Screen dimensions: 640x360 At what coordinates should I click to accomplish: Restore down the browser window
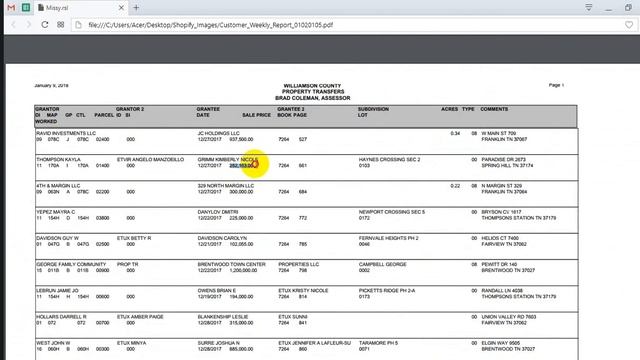click(628, 8)
